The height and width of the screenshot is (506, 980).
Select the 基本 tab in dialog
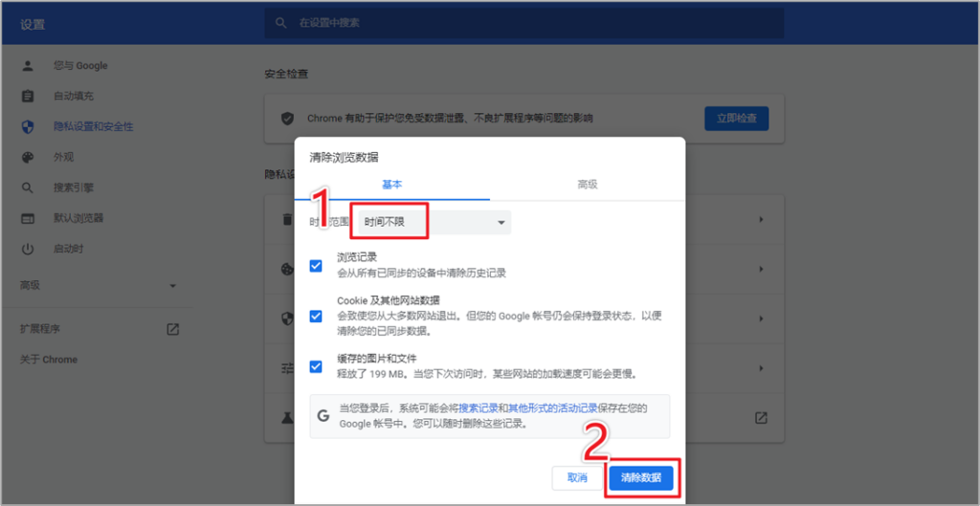pyautogui.click(x=392, y=185)
